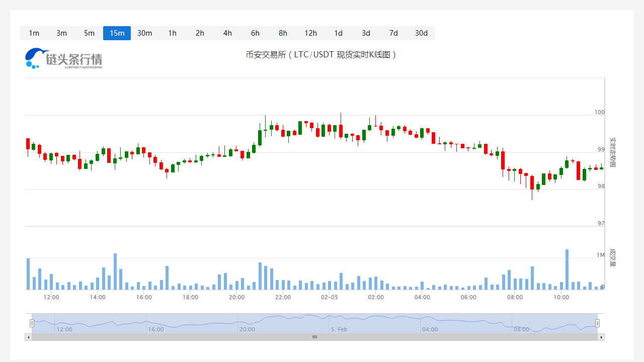Click the chart title 币安交易所 LTC/USDT
The height and width of the screenshot is (362, 644).
(321, 54)
